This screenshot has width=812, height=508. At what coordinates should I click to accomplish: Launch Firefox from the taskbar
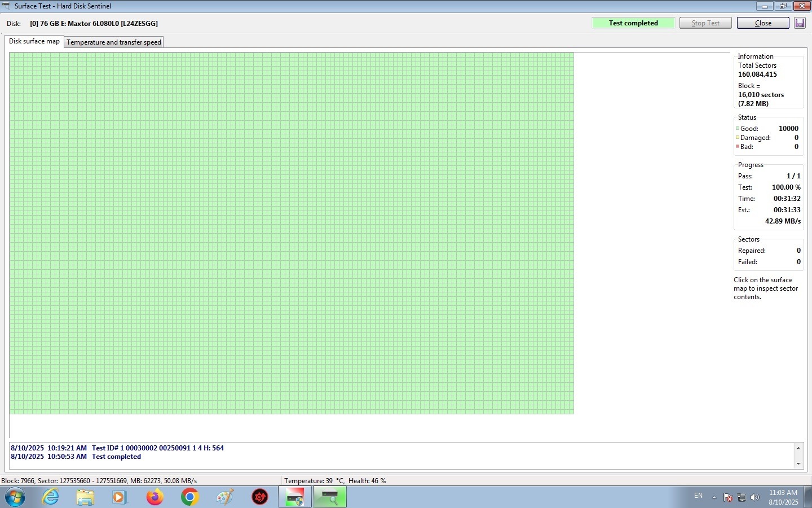point(155,497)
